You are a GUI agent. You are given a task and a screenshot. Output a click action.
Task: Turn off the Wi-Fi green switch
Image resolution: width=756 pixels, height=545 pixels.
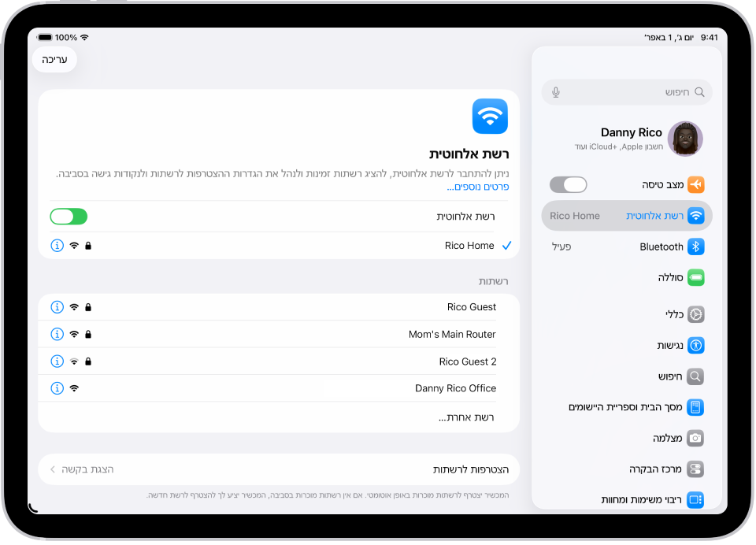pos(69,217)
